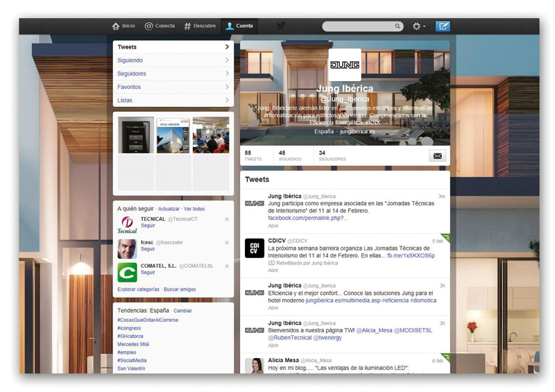This screenshot has width=555, height=392.
Task: Open @Alicia_Mesa mention in welcome tweet
Action: click(374, 330)
